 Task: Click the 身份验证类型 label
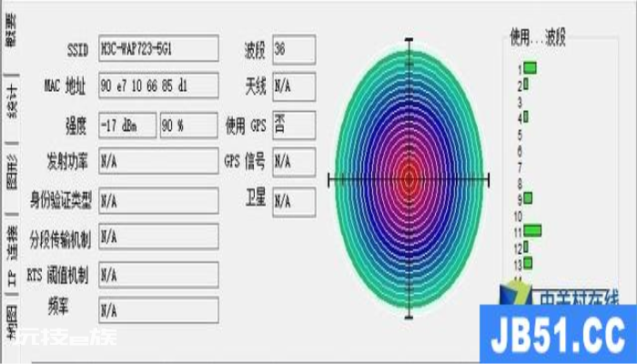(61, 200)
